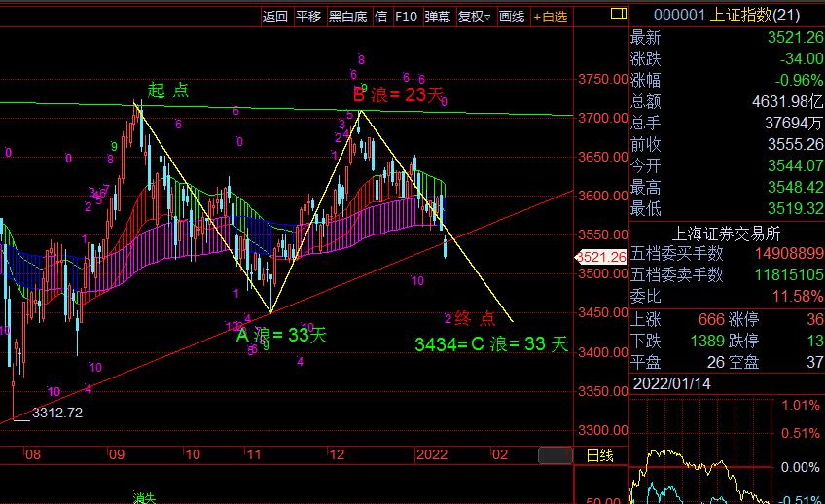Select the 平移 toolbar button

[308, 17]
